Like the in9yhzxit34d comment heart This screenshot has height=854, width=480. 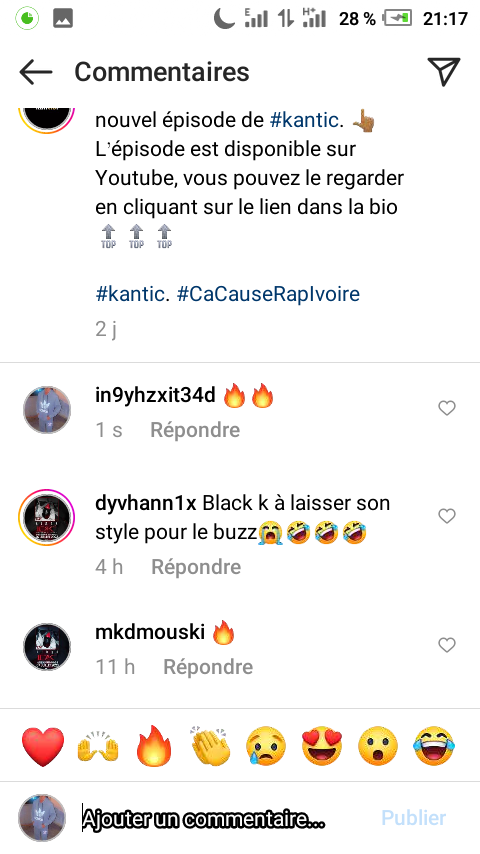447,408
